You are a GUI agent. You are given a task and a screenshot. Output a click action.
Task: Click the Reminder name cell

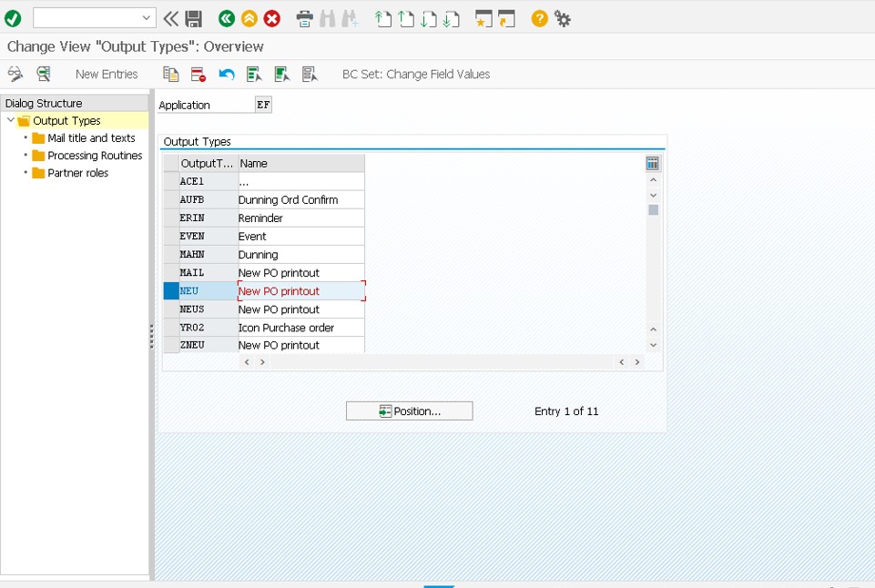coord(300,218)
